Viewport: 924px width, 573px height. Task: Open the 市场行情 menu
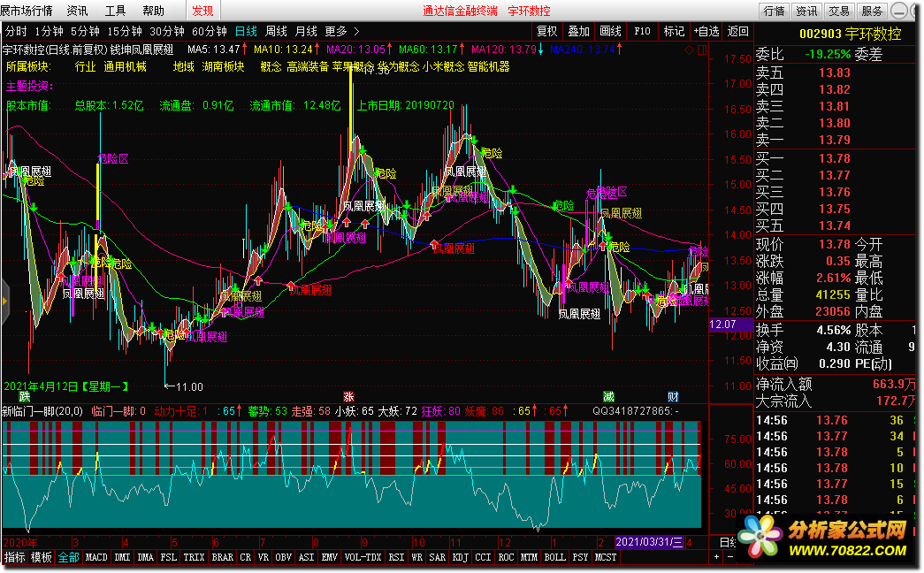26,11
